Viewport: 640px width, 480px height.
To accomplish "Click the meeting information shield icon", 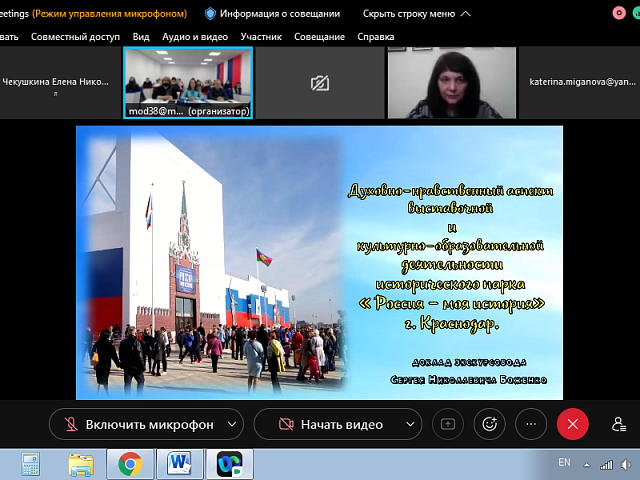I will click(210, 14).
